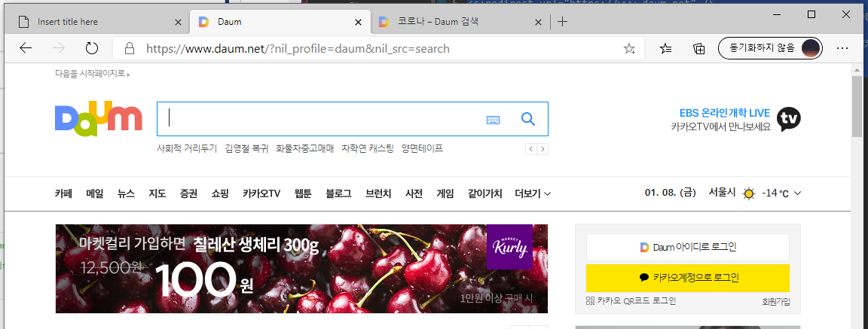This screenshot has height=329, width=868.
Task: Click the profile '동기화하지 않음' button
Action: point(770,49)
